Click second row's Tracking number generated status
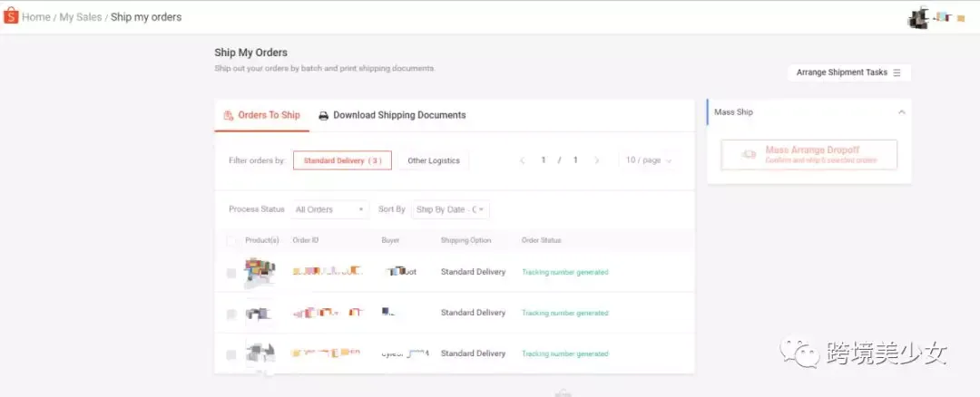 tap(565, 313)
